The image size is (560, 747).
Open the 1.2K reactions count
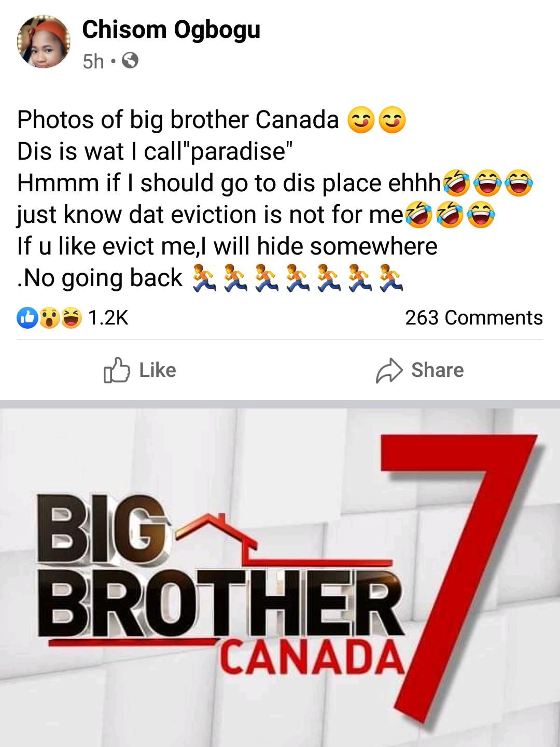pyautogui.click(x=107, y=317)
